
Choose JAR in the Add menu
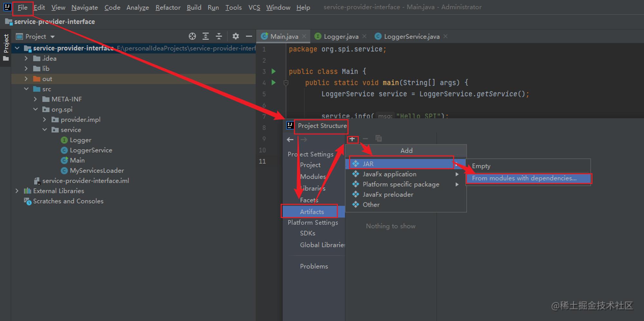click(406, 164)
